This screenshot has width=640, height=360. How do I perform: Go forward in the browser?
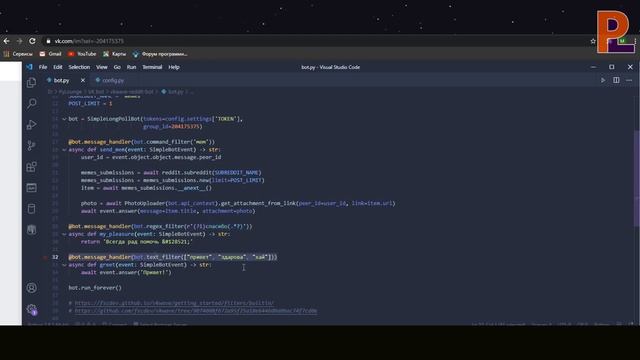click(x=19, y=41)
